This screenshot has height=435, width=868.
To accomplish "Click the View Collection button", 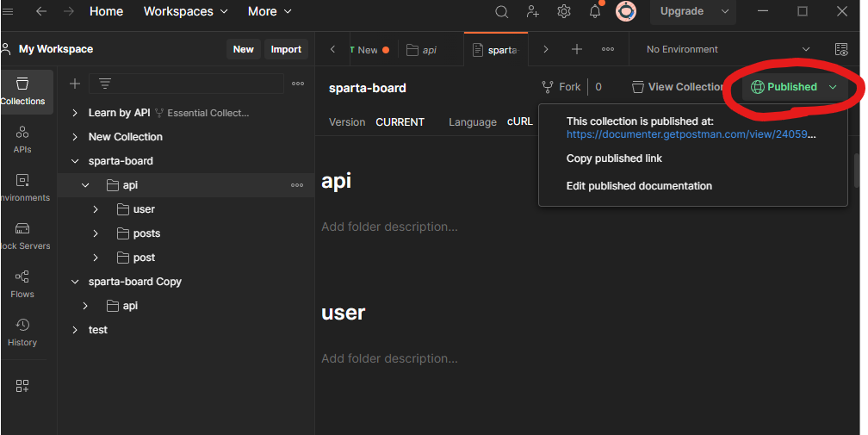I will point(678,87).
